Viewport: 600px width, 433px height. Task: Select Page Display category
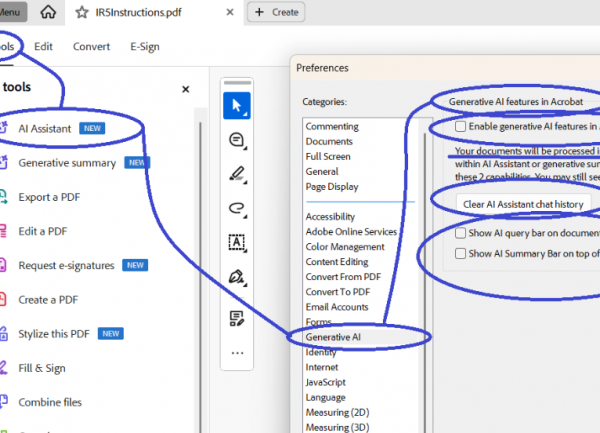click(x=332, y=187)
